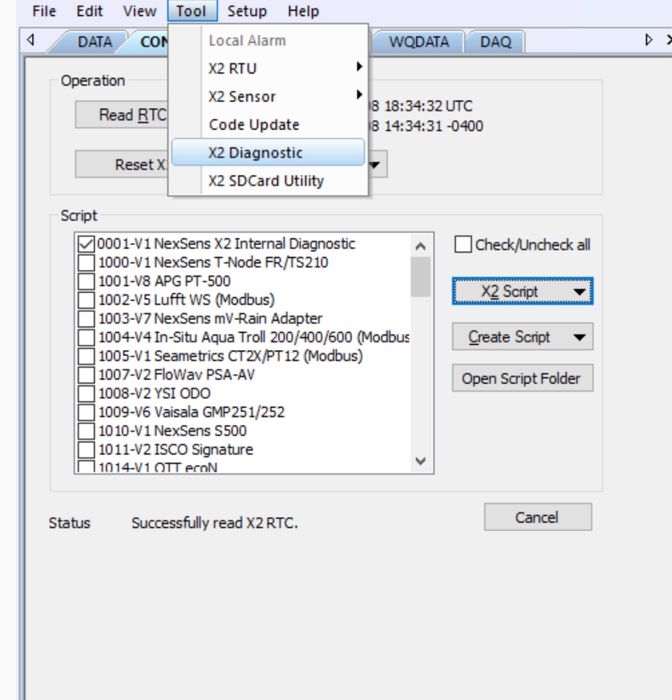Check 1003-V7 NexSens mV-Rain Adapter

pos(86,319)
